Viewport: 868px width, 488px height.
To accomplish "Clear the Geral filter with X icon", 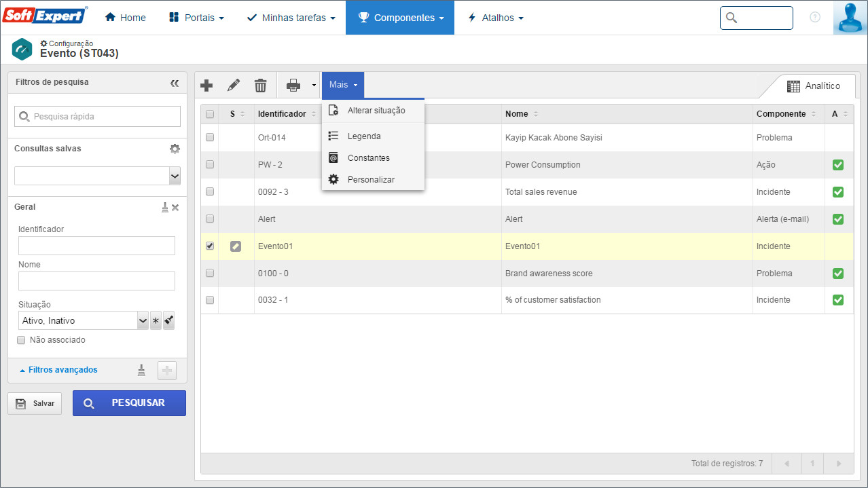I will [175, 207].
